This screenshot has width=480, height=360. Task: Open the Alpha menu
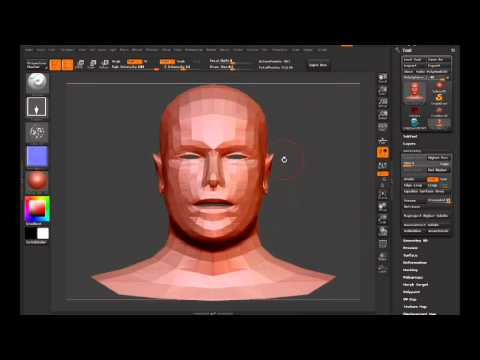(29, 50)
